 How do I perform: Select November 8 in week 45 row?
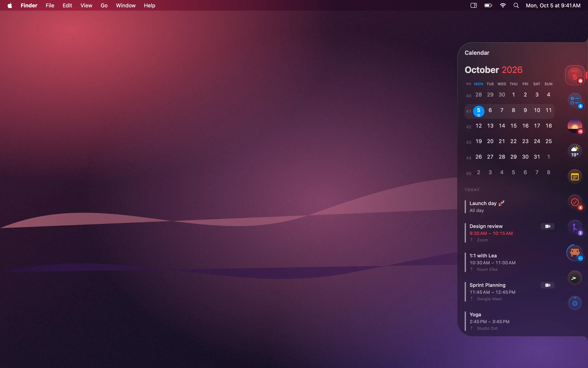(548, 173)
